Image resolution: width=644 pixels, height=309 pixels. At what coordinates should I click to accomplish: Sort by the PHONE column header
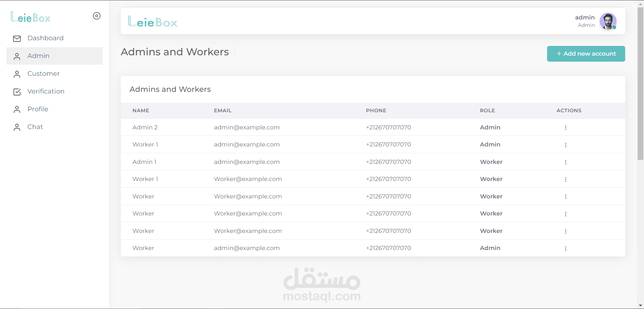[376, 111]
